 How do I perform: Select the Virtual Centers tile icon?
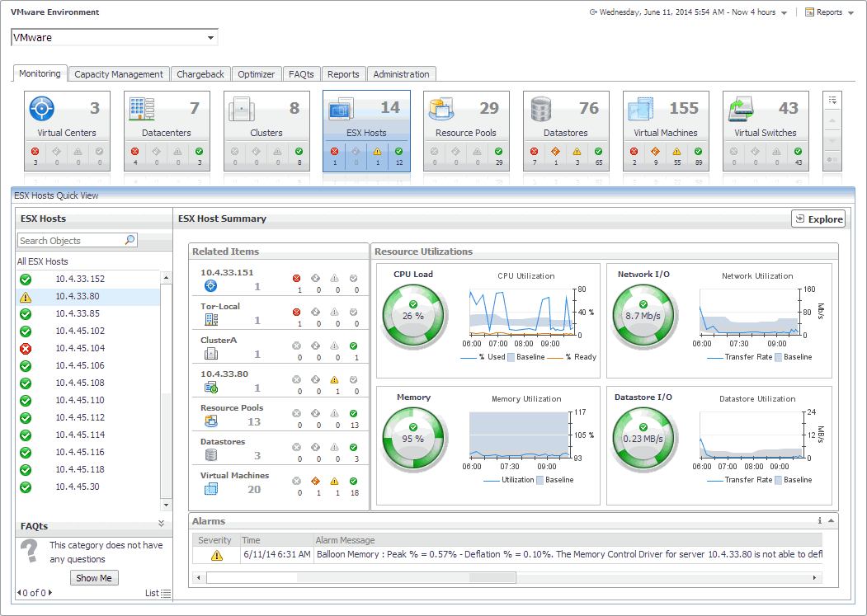point(42,109)
